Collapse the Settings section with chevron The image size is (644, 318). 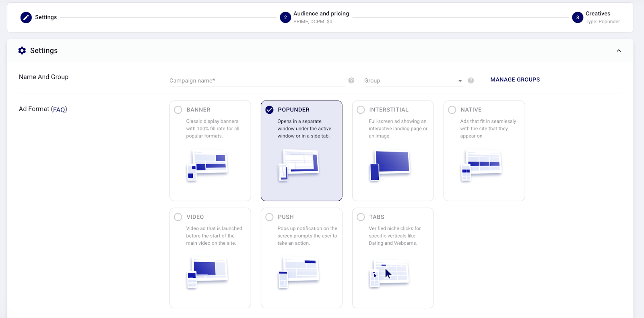point(619,51)
